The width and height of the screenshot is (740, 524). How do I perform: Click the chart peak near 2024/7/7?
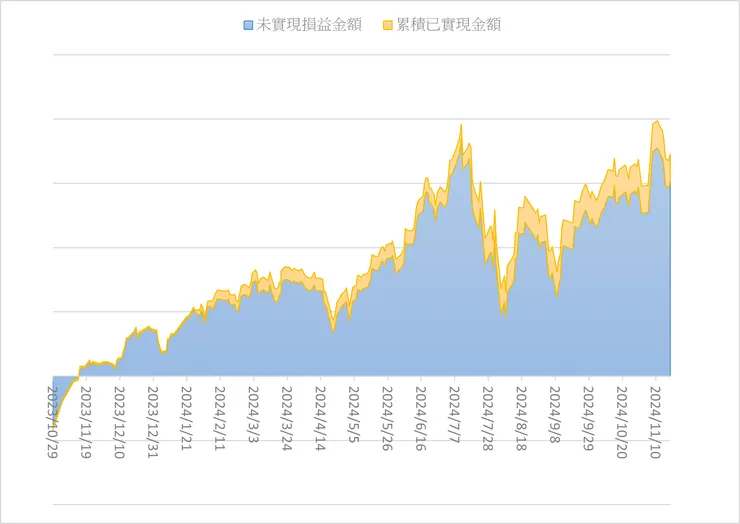pyautogui.click(x=461, y=125)
